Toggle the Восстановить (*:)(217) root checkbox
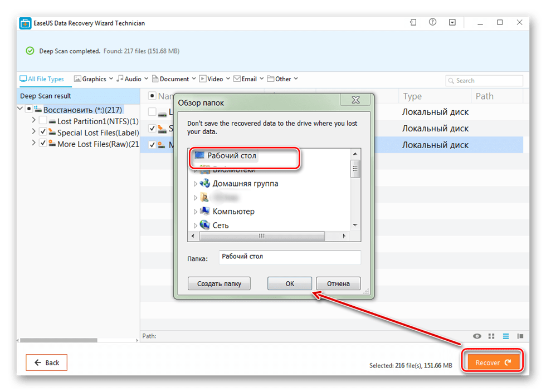This screenshot has height=392, width=546. (29, 109)
